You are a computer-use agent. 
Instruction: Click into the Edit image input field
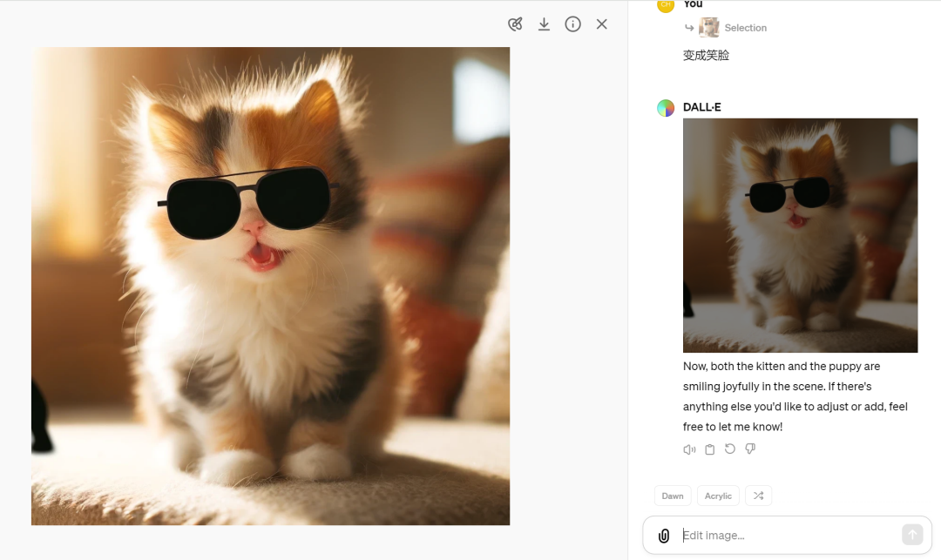point(788,536)
